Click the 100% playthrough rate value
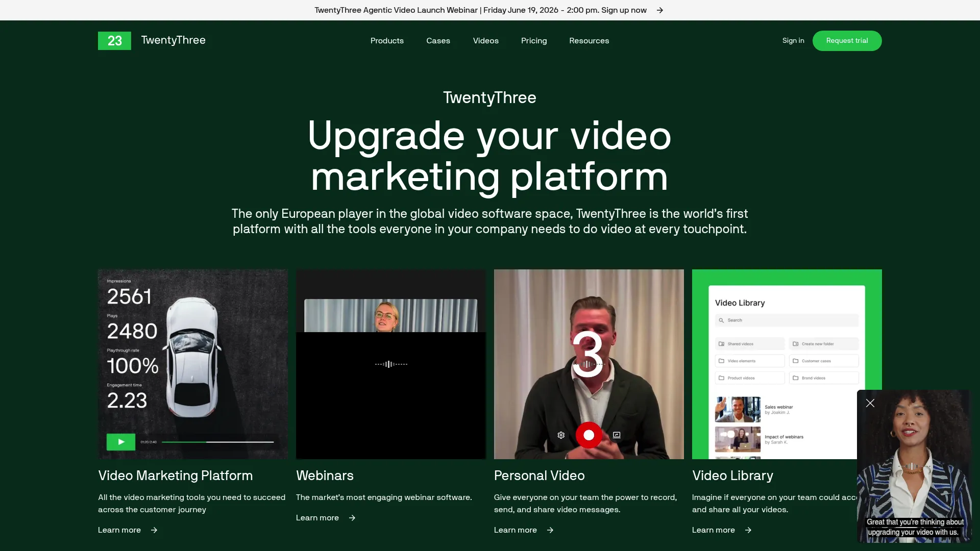 coord(133,366)
